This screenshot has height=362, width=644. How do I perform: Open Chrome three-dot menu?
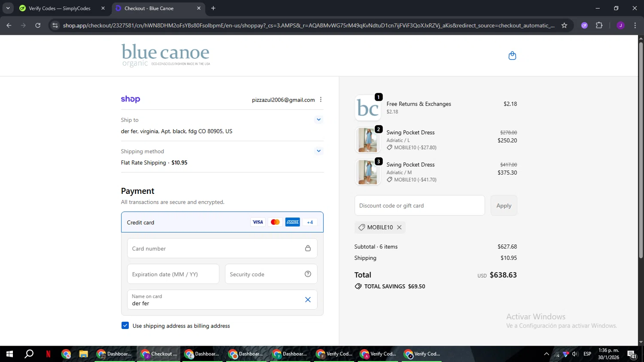tap(635, 25)
